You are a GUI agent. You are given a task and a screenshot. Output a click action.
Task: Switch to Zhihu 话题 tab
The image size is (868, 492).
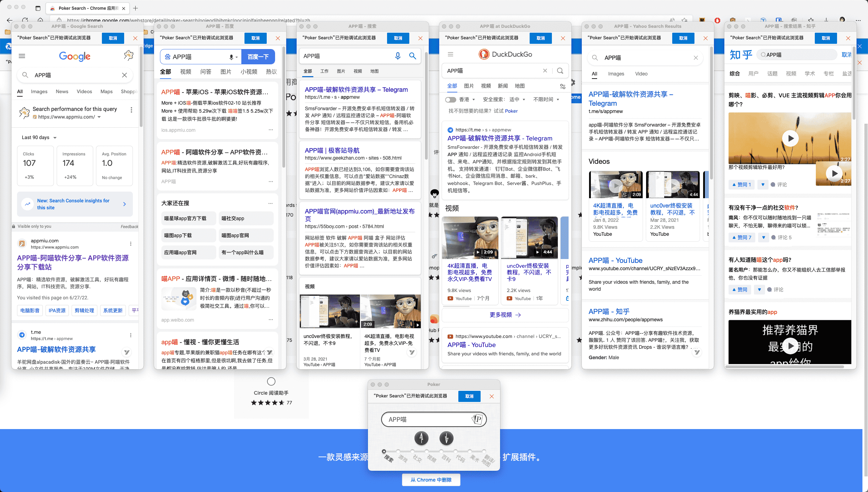point(772,74)
